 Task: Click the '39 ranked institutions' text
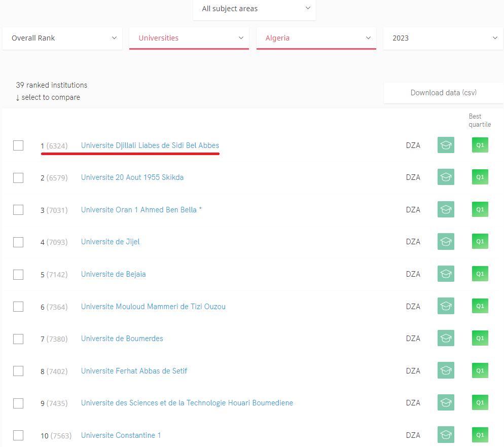coord(51,85)
